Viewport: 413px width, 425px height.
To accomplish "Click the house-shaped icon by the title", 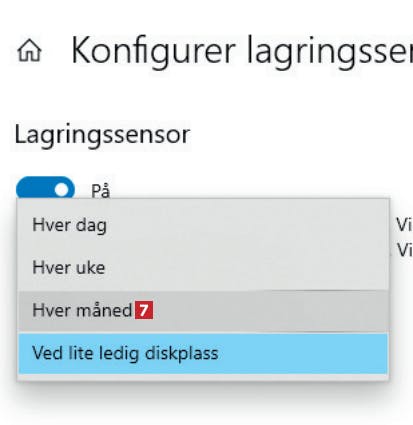I will [x=29, y=50].
